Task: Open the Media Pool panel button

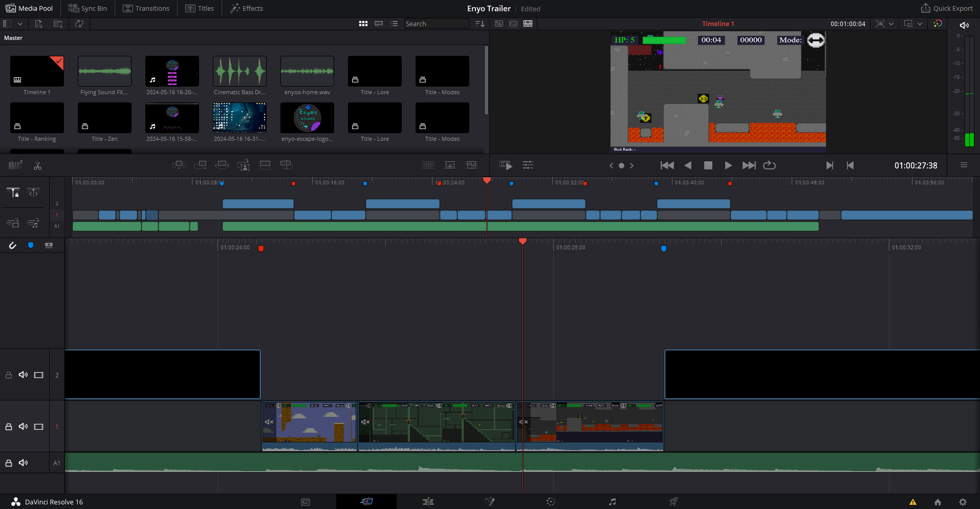Action: tap(29, 8)
